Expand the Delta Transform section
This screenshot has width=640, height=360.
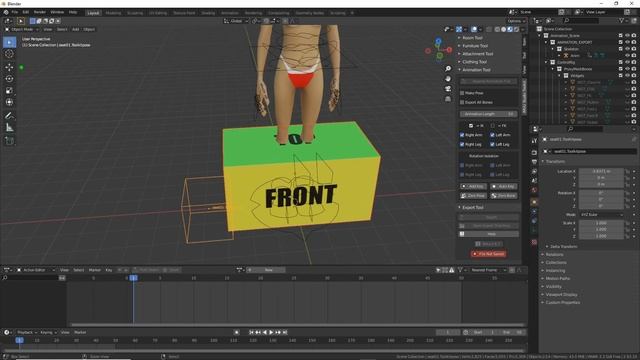tap(563, 247)
